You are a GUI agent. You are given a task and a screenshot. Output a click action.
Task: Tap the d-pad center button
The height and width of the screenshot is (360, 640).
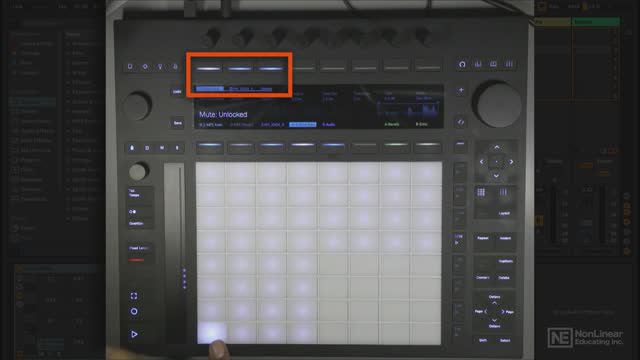pos(497,162)
